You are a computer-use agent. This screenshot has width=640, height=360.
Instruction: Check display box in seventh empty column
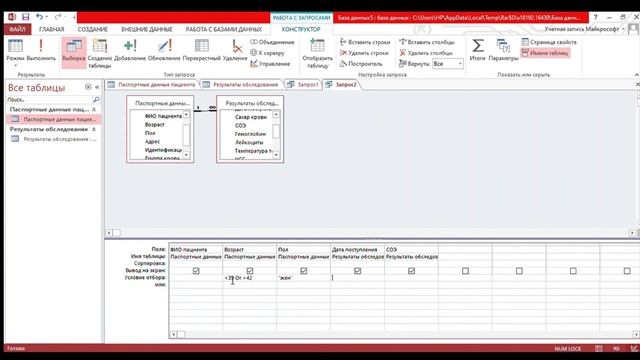519,271
